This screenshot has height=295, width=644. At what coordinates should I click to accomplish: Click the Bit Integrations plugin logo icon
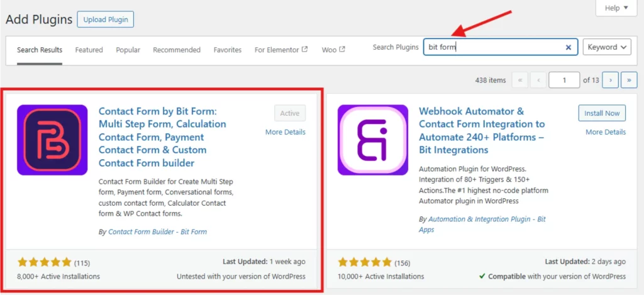click(372, 140)
